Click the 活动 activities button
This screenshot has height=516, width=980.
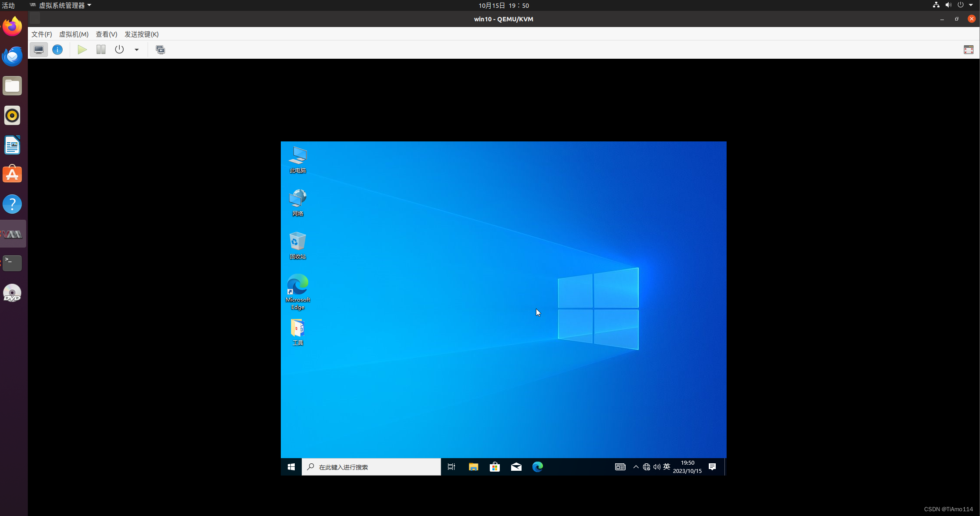8,5
